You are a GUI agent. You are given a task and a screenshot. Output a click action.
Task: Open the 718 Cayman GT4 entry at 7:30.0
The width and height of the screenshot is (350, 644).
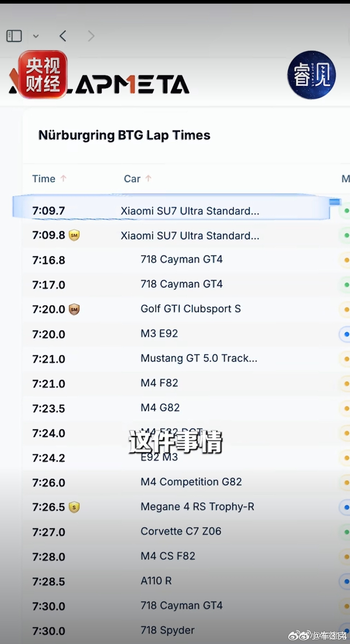182,605
